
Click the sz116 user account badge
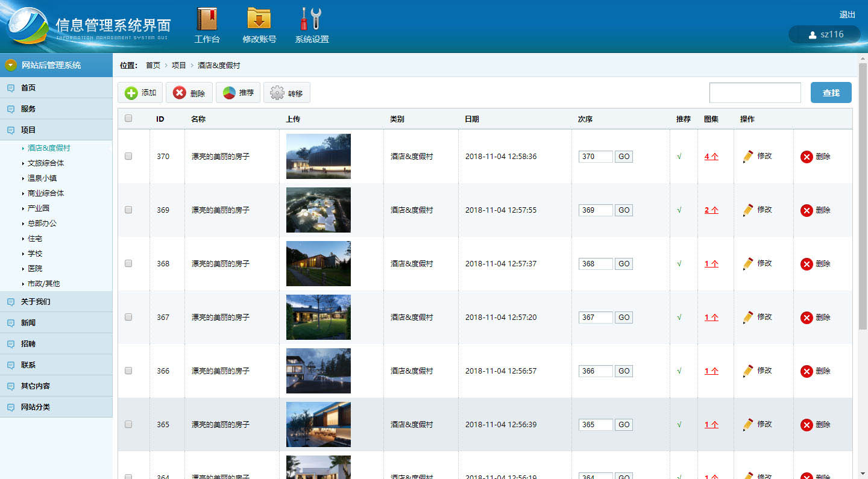coord(824,35)
